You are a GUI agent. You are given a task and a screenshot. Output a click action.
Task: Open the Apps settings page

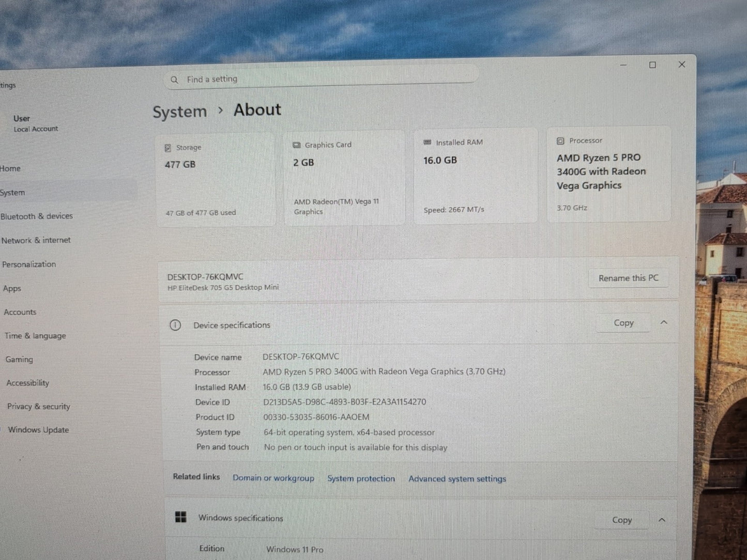pyautogui.click(x=12, y=288)
